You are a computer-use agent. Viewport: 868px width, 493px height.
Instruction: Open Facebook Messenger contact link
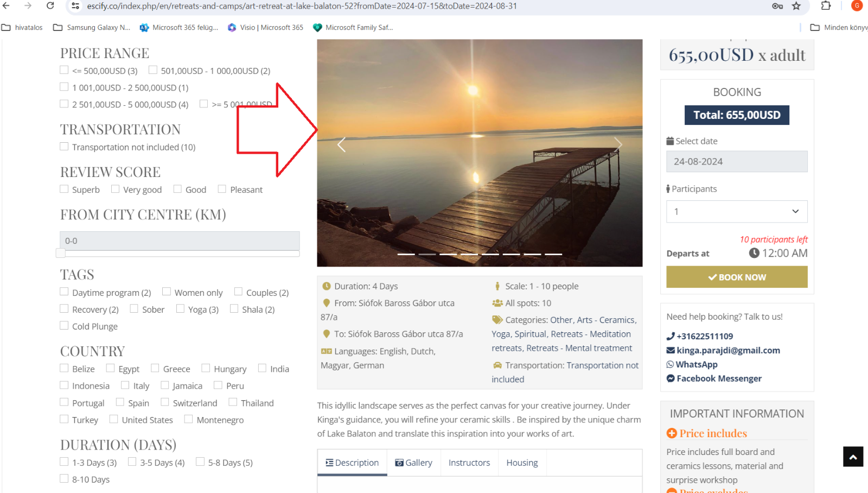pyautogui.click(x=719, y=378)
